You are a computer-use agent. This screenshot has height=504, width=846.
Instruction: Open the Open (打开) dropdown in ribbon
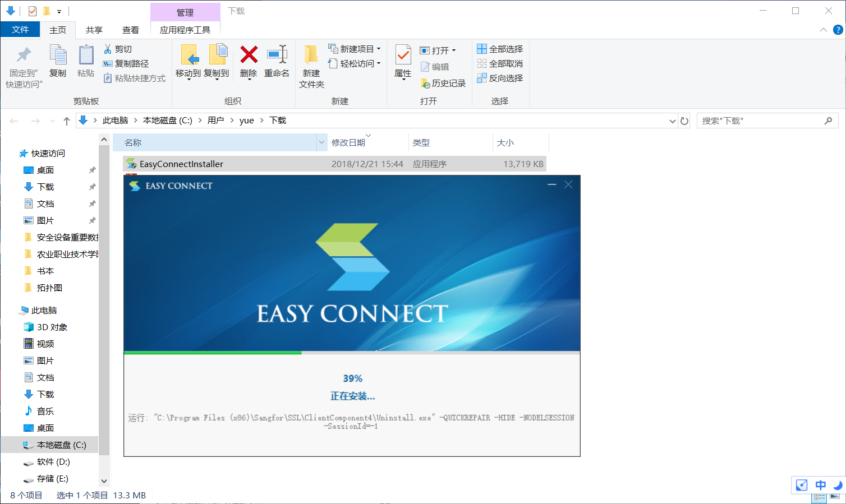tap(438, 50)
